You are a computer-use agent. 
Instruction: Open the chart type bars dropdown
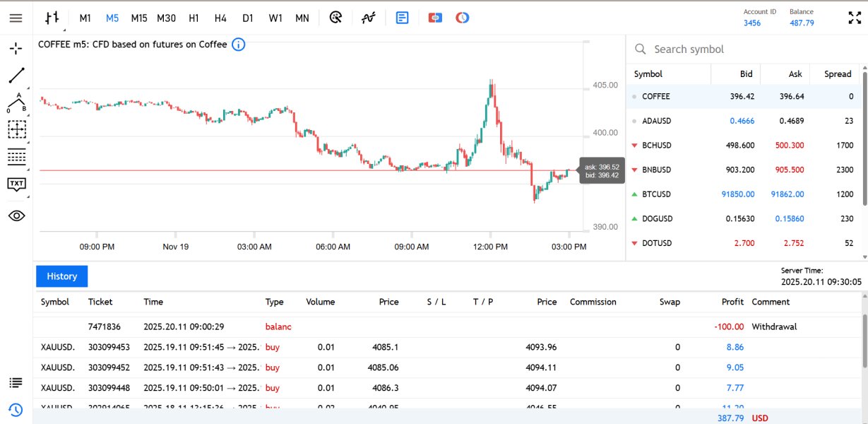click(52, 18)
